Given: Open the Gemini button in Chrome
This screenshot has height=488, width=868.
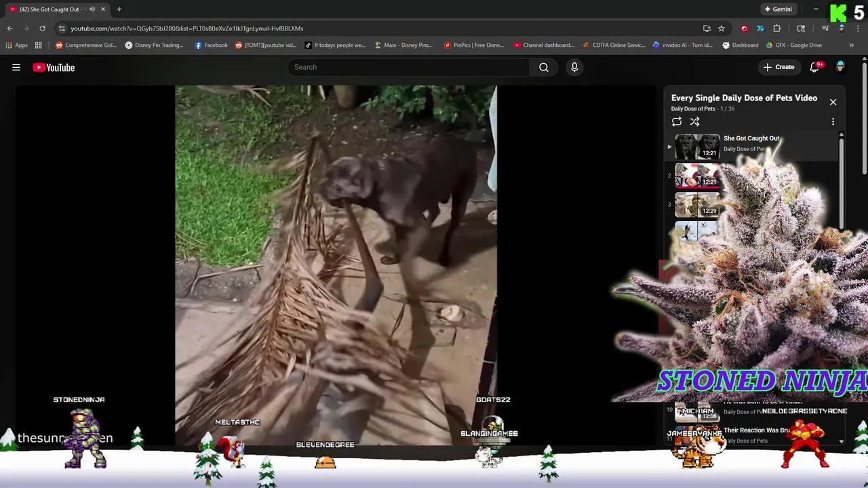Looking at the screenshot, I should (778, 9).
